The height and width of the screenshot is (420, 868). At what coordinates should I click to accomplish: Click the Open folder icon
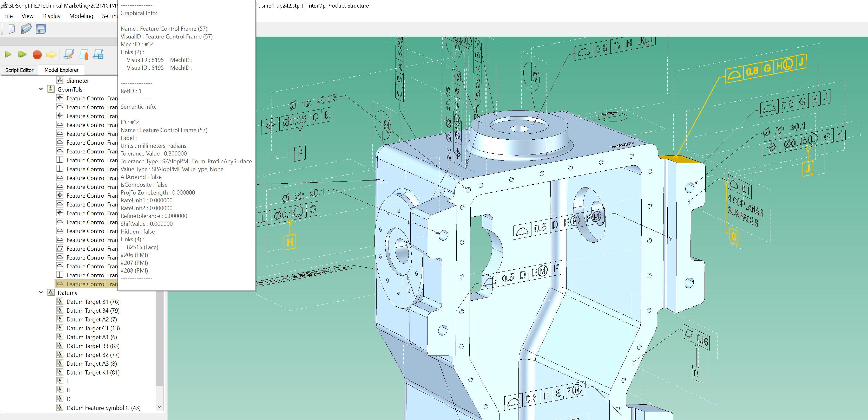coord(26,29)
